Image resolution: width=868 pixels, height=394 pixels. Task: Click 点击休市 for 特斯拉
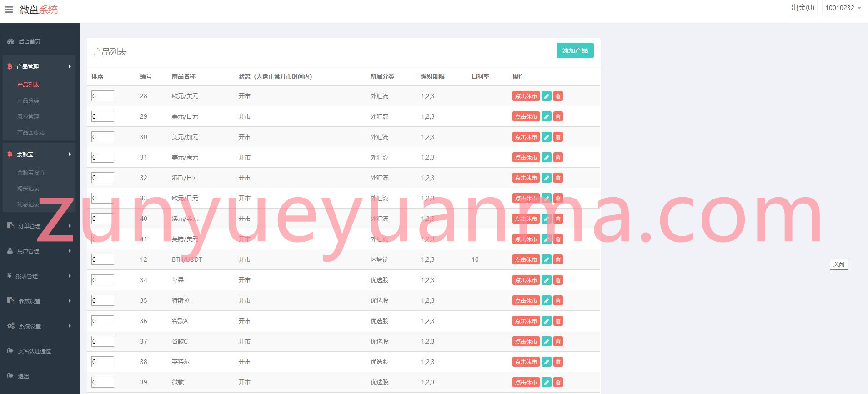526,300
